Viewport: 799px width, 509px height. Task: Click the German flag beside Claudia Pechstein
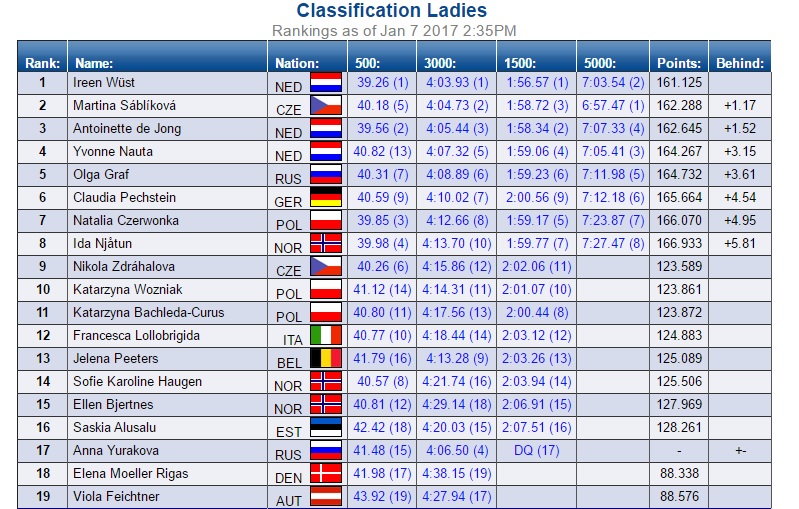click(326, 198)
